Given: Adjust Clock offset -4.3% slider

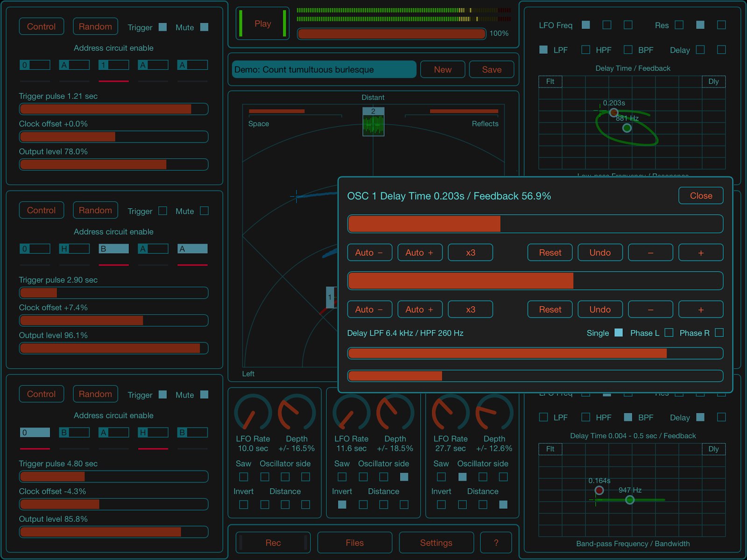Looking at the screenshot, I should (x=113, y=504).
